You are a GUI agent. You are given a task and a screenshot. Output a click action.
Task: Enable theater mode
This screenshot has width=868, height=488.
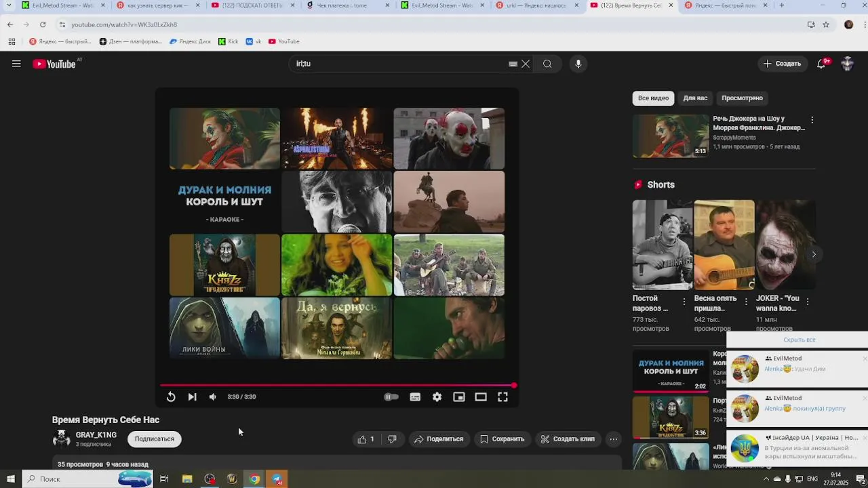pyautogui.click(x=481, y=397)
